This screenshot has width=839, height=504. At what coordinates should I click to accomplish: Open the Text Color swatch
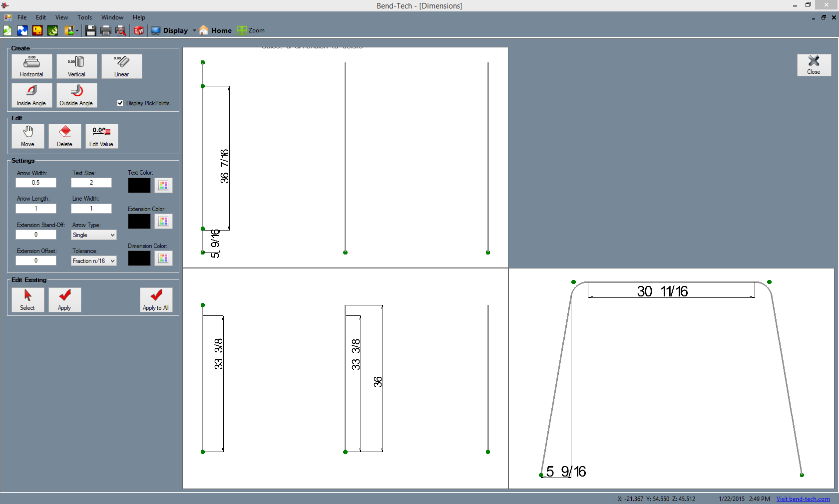pyautogui.click(x=139, y=185)
